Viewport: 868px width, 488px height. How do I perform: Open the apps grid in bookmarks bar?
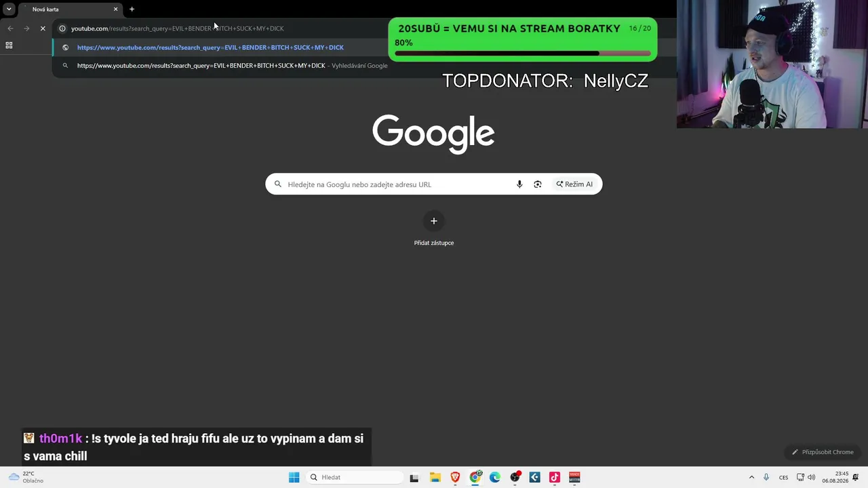9,45
